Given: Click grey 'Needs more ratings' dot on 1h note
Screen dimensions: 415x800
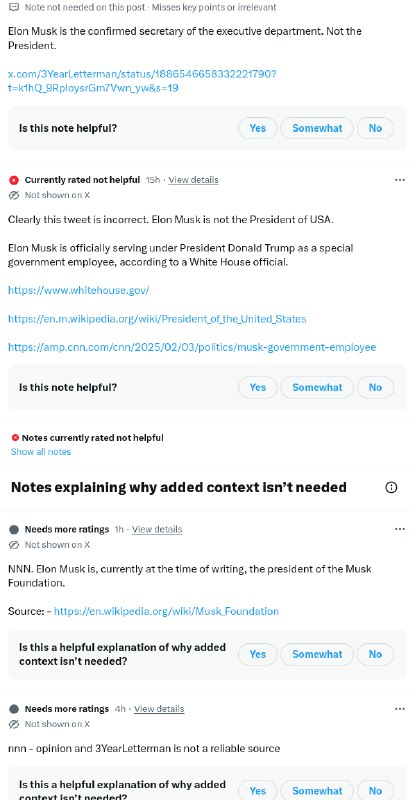Looking at the screenshot, I should (x=14, y=529).
